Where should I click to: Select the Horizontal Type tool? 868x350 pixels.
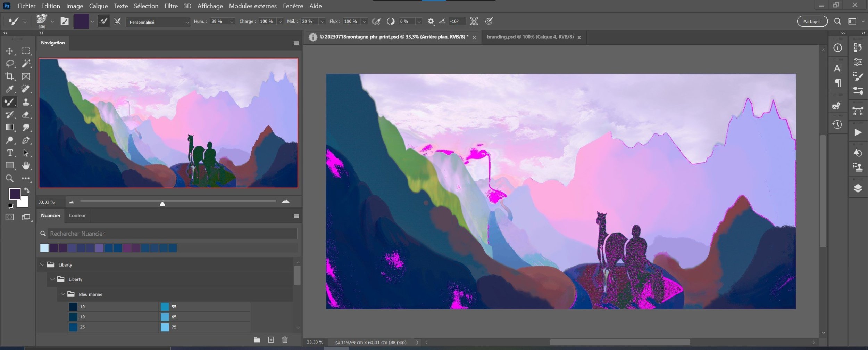click(9, 153)
